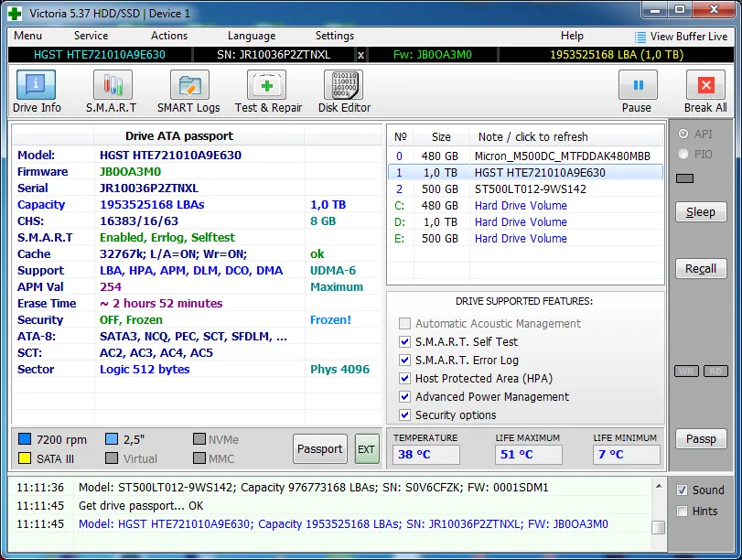Click the yellow SATA III color indicator
The width and height of the screenshot is (742, 560).
tap(25, 458)
